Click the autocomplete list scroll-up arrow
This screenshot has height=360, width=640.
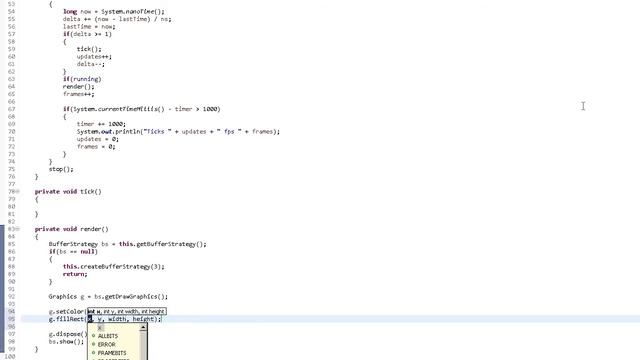pyautogui.click(x=143, y=327)
